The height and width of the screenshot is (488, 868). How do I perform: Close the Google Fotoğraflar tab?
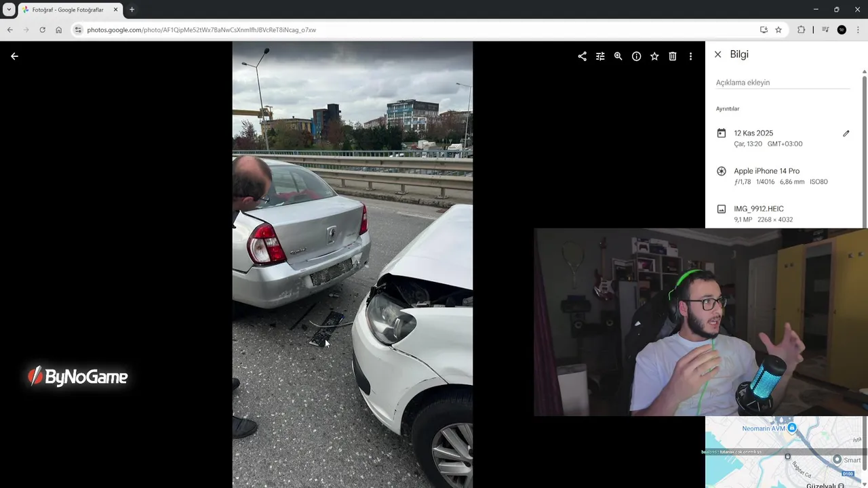tap(115, 9)
